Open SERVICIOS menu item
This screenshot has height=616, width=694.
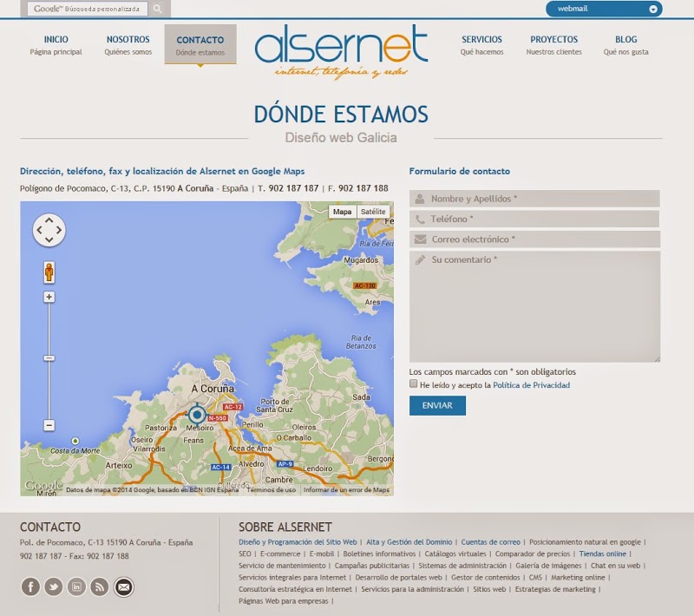coord(481,45)
